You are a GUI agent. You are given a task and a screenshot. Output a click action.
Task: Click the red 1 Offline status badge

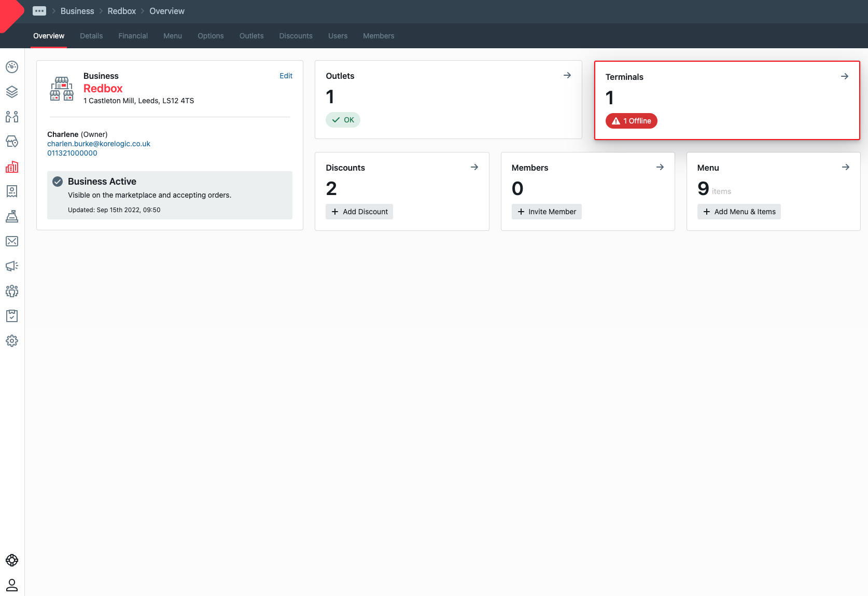pyautogui.click(x=631, y=121)
